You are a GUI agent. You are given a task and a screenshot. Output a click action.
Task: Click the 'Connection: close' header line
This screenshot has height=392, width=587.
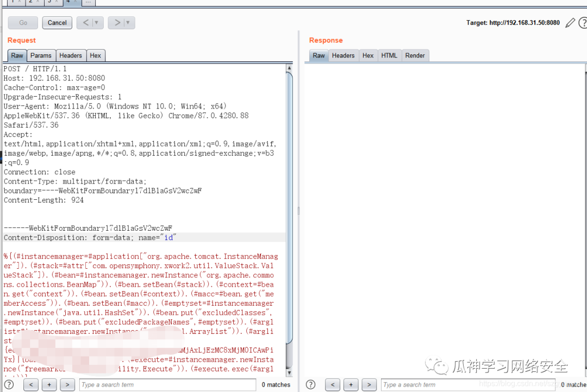coord(40,172)
